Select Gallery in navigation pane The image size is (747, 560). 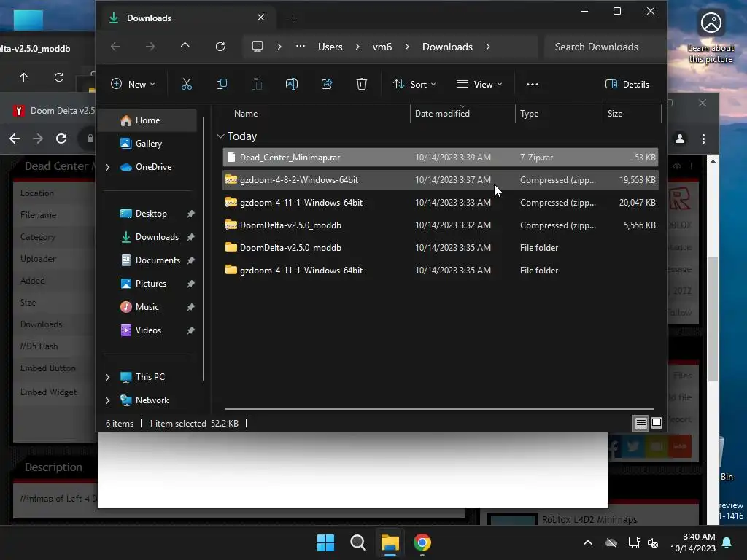(148, 144)
